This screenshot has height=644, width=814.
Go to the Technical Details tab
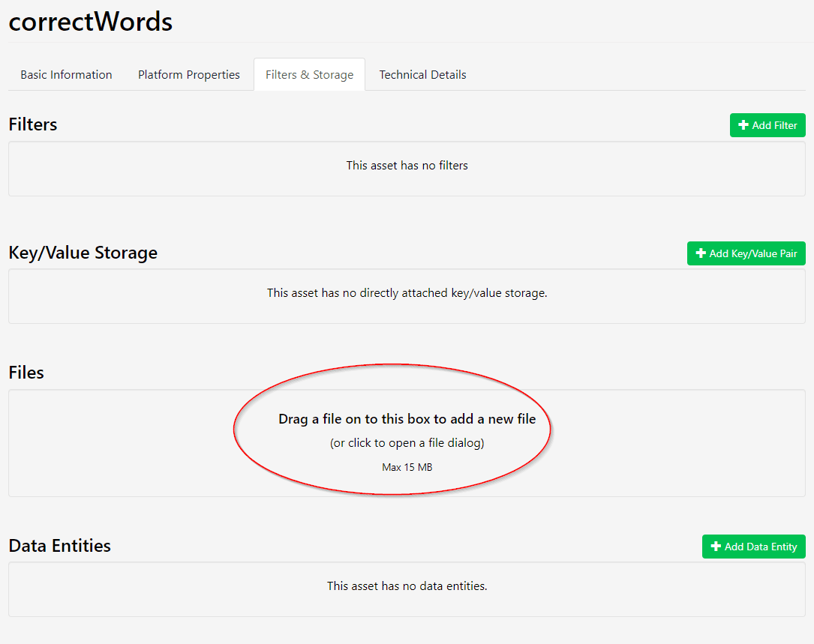pos(422,75)
